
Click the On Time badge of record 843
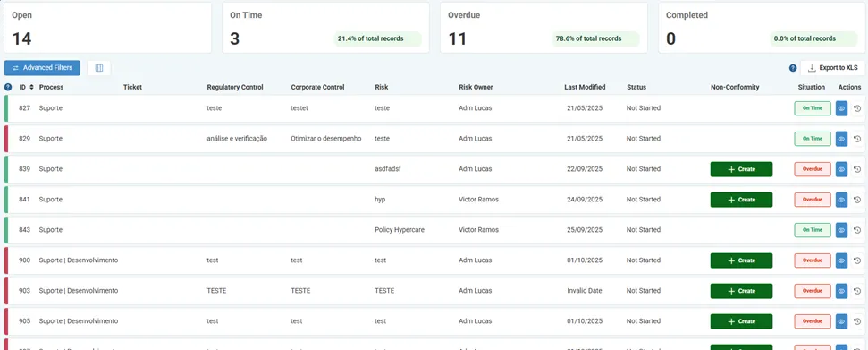tap(813, 230)
